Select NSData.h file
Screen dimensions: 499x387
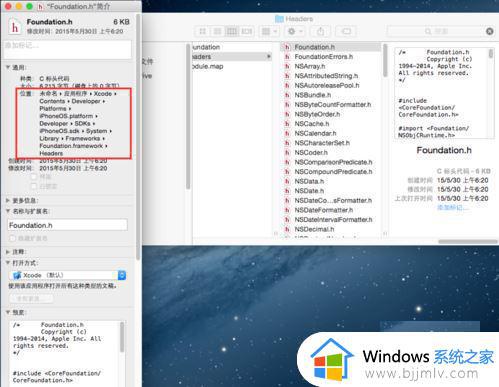[309, 181]
